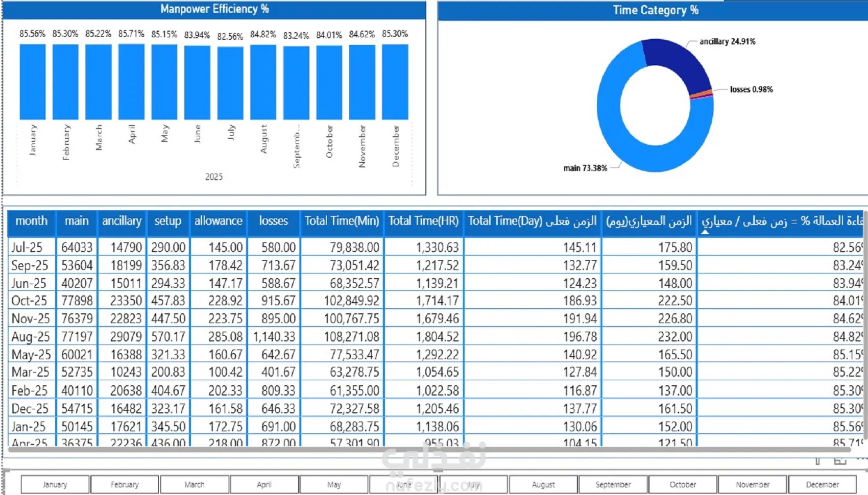Select the January slicer button
This screenshot has height=495, width=868.
[x=55, y=484]
